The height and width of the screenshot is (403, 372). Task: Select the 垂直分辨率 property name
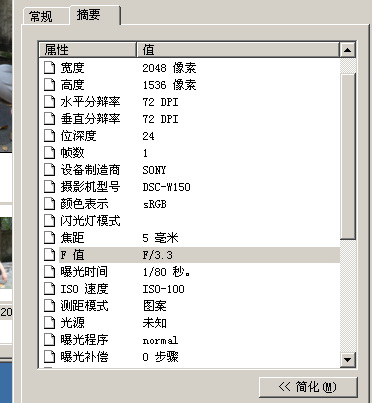(x=90, y=119)
